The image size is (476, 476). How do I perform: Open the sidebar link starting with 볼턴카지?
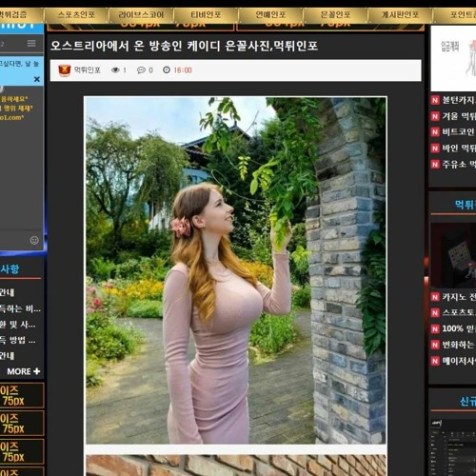coord(459,100)
